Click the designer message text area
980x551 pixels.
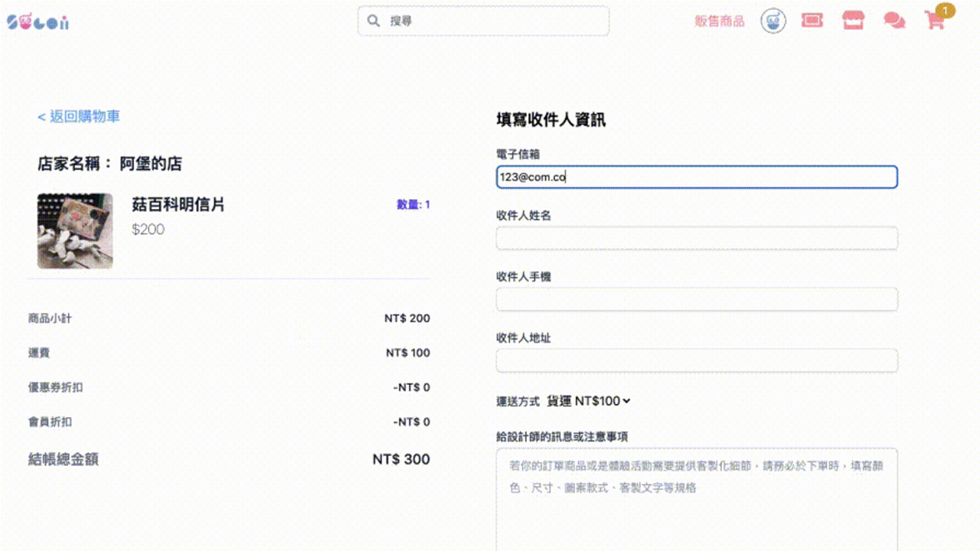pos(696,497)
